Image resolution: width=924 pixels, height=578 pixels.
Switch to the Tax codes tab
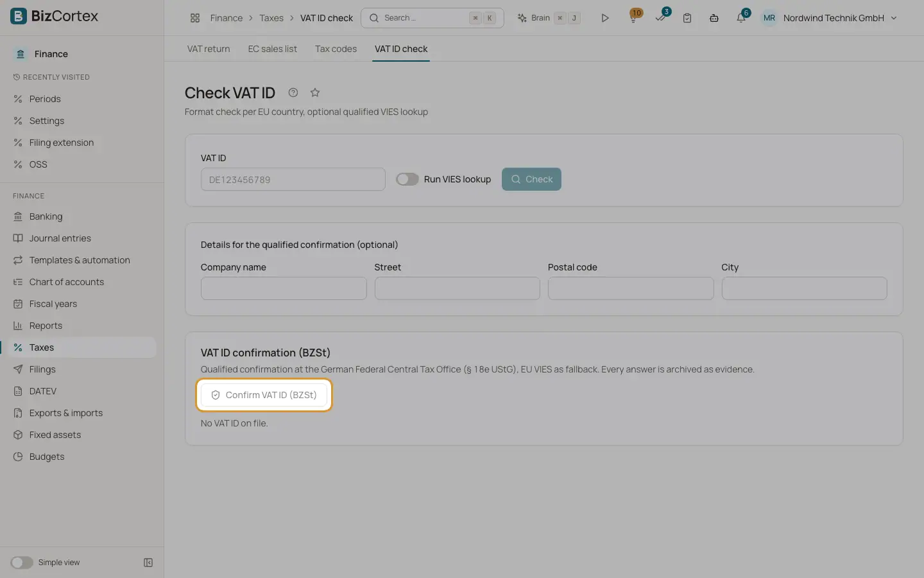coord(336,49)
